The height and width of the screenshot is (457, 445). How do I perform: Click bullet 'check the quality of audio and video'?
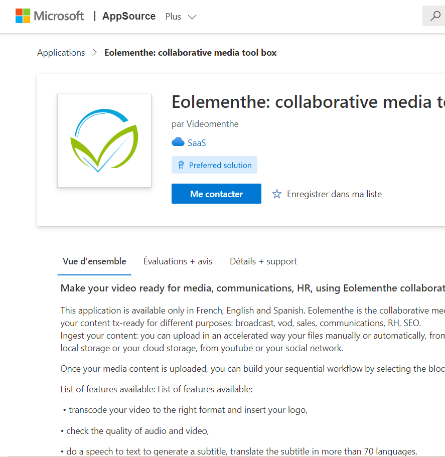pos(137,431)
